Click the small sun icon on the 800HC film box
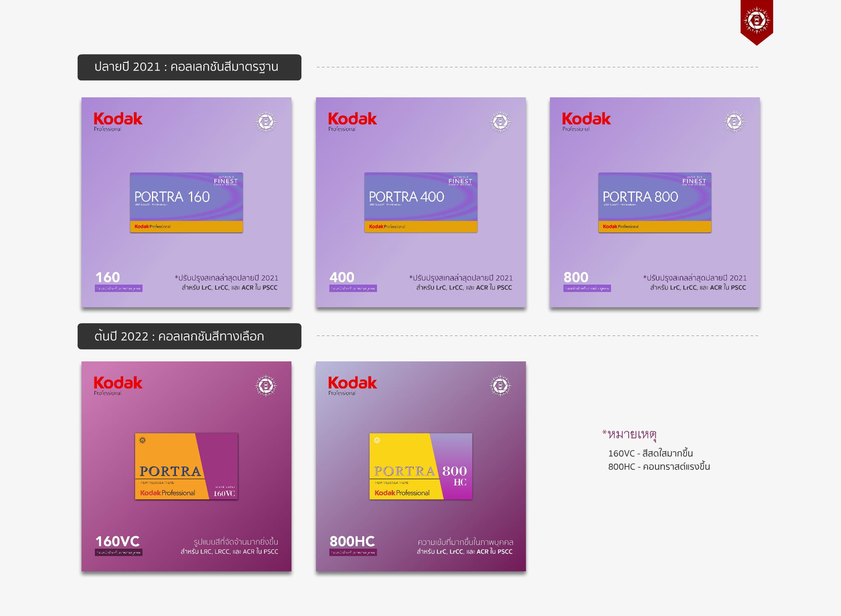The image size is (841, 616). pyautogui.click(x=377, y=440)
